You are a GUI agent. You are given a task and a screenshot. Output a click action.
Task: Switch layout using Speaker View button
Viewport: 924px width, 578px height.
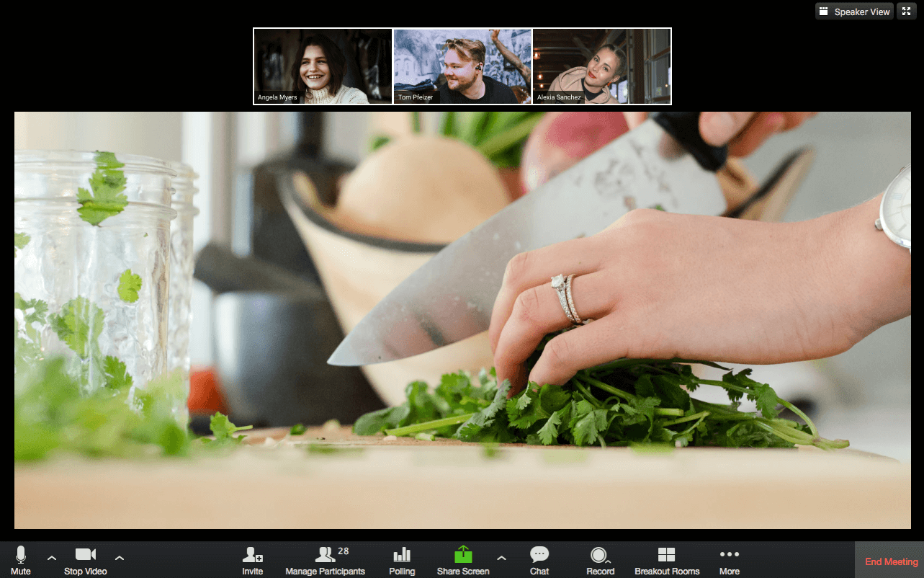[x=855, y=12]
